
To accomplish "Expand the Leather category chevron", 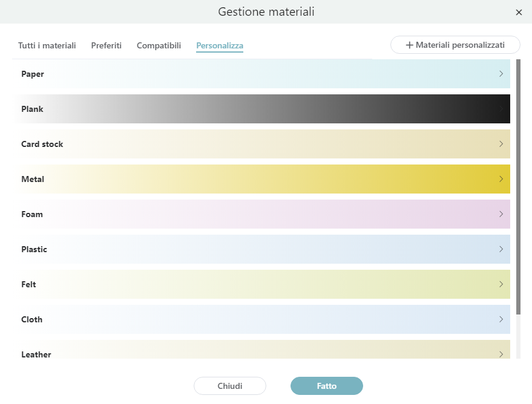I will point(501,354).
